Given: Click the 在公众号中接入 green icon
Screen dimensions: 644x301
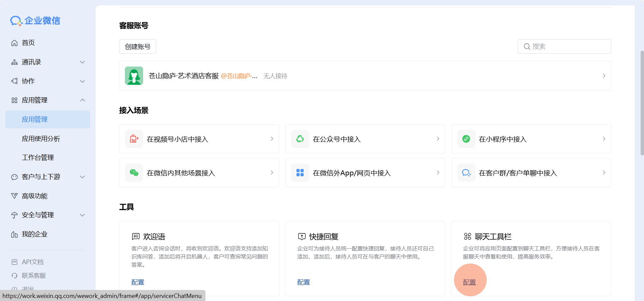Looking at the screenshot, I should [300, 139].
